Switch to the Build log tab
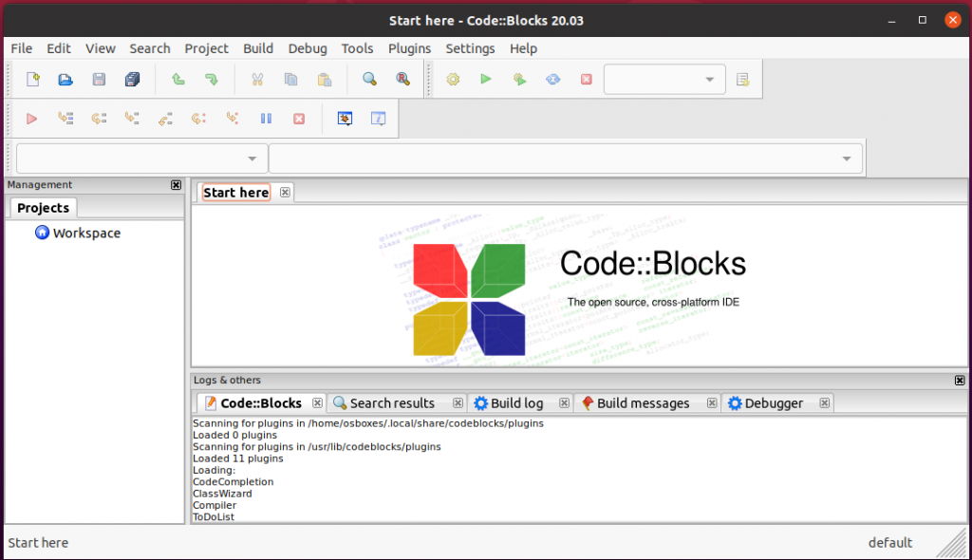 [517, 403]
